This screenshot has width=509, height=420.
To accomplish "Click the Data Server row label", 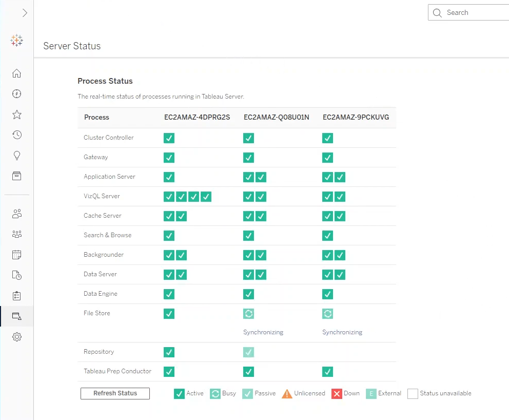I will coord(100,274).
